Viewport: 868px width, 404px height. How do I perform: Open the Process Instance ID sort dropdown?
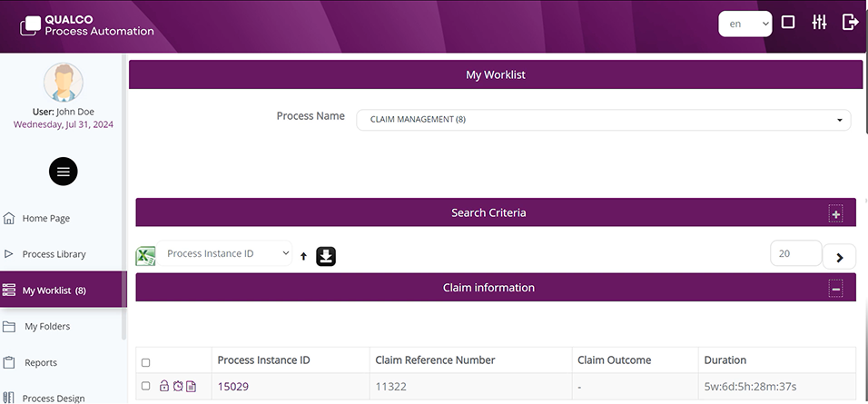pyautogui.click(x=224, y=253)
